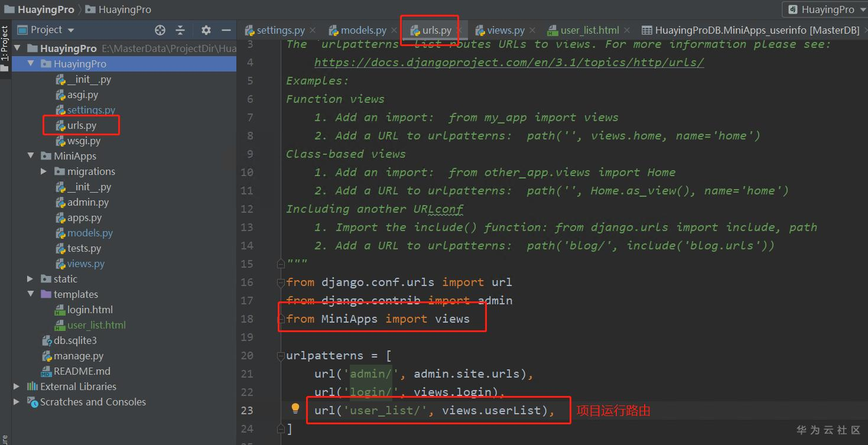
Task: Click line number 23 in gutter
Action: (246, 410)
